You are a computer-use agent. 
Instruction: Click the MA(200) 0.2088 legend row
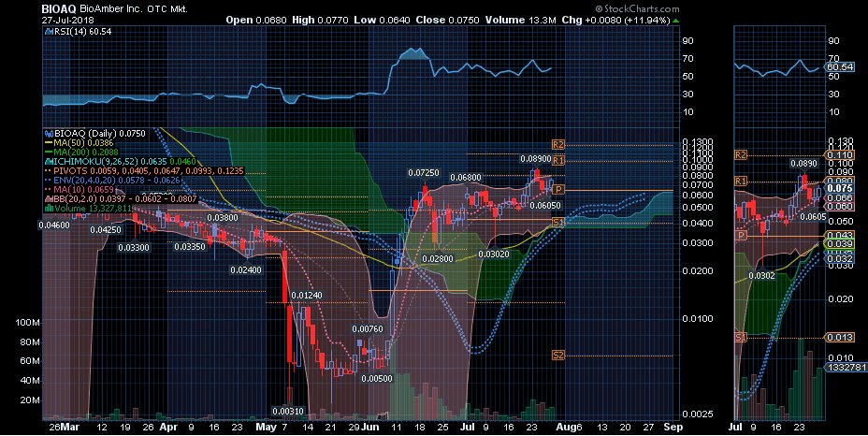tap(81, 152)
